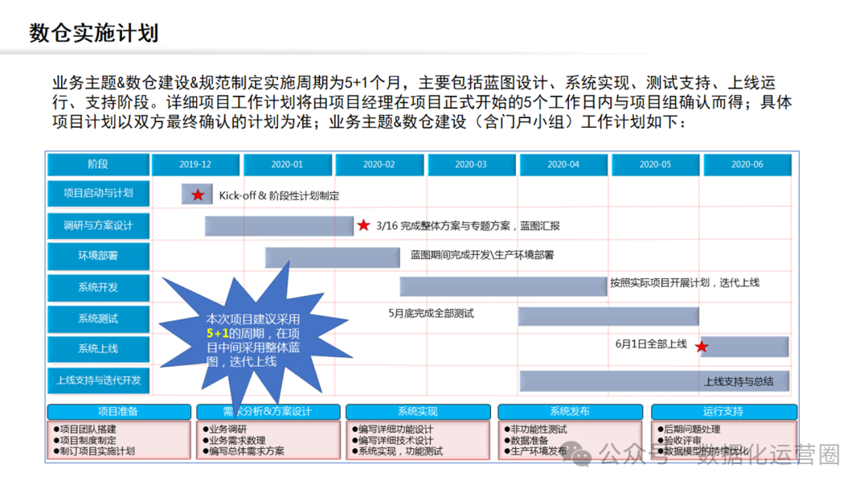Click the 蓝图期间完成开发\生产环境部署 note
Image resolution: width=868 pixels, height=489 pixels.
482,255
